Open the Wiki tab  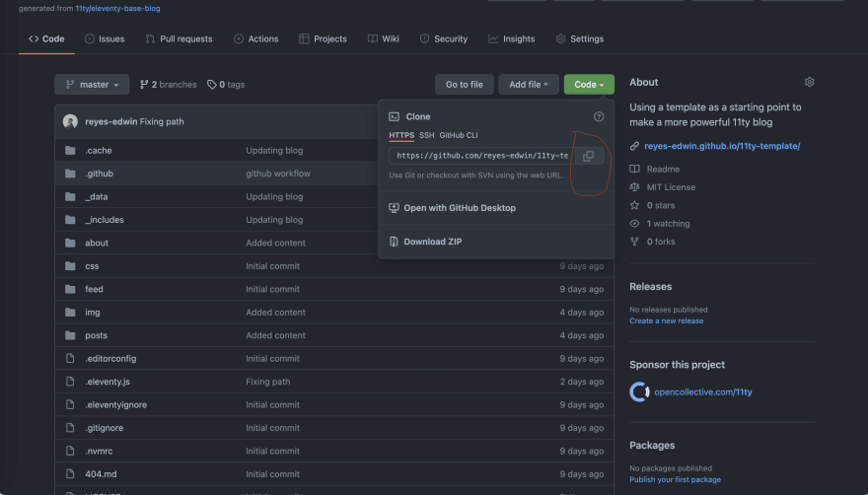pos(383,38)
